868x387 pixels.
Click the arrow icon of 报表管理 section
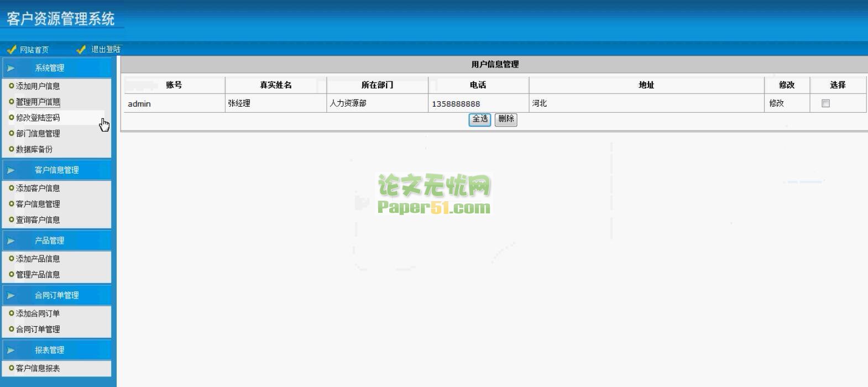11,350
